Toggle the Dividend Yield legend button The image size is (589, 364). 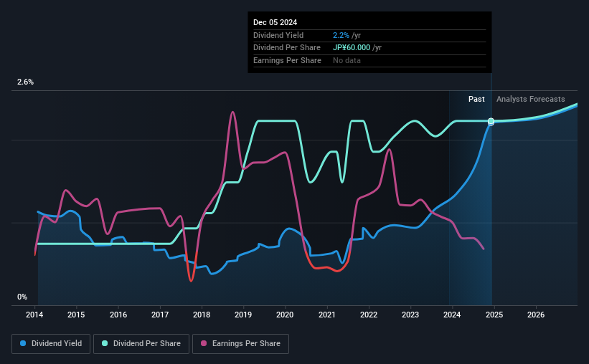(51, 344)
